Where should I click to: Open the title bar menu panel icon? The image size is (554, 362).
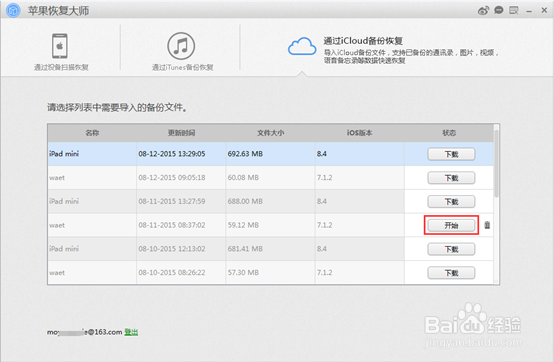(514, 10)
